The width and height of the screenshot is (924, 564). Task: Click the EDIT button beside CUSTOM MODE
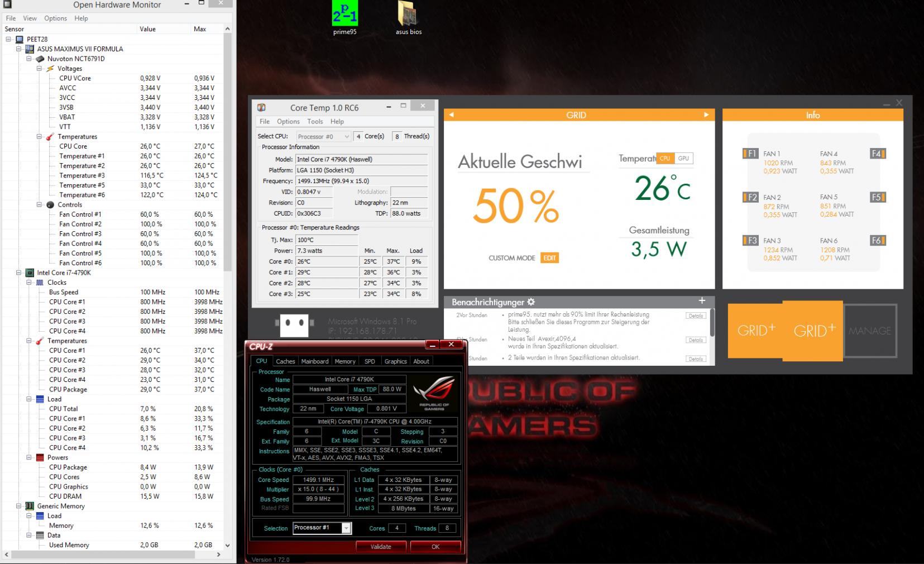click(x=550, y=258)
